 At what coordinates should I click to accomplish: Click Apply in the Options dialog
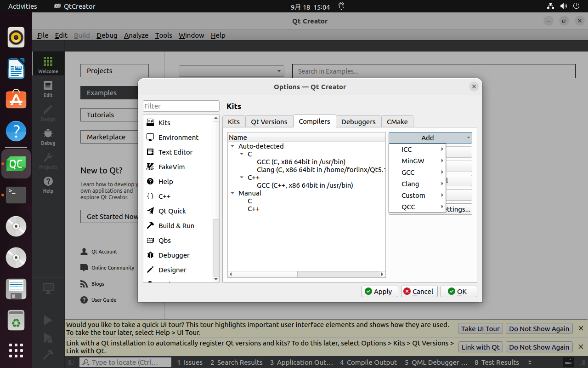tap(379, 292)
